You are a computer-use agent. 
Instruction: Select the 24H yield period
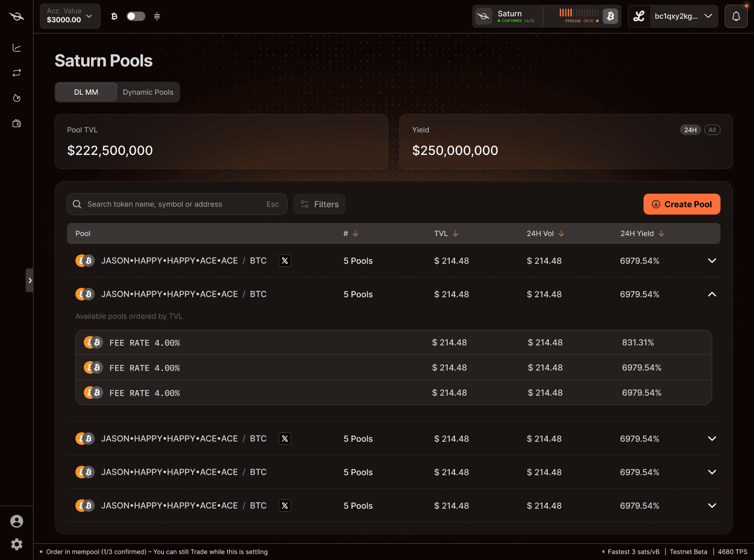[x=691, y=130]
